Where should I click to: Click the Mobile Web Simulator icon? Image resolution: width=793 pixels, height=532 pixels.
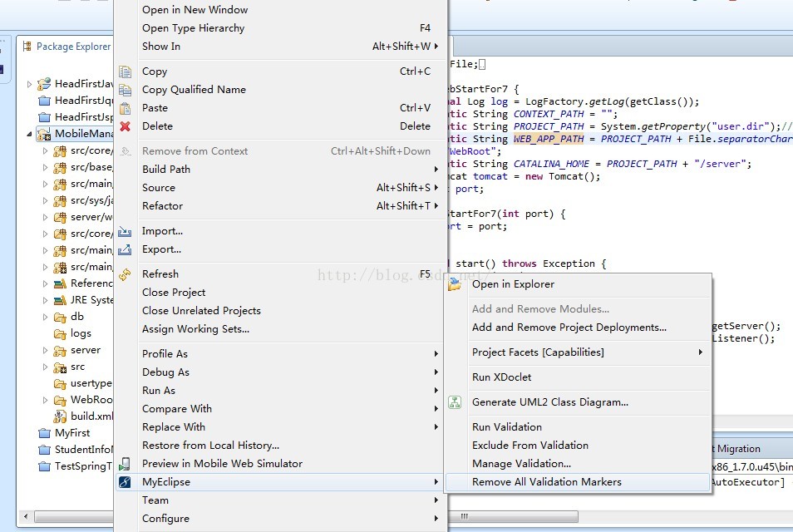pyautogui.click(x=125, y=464)
